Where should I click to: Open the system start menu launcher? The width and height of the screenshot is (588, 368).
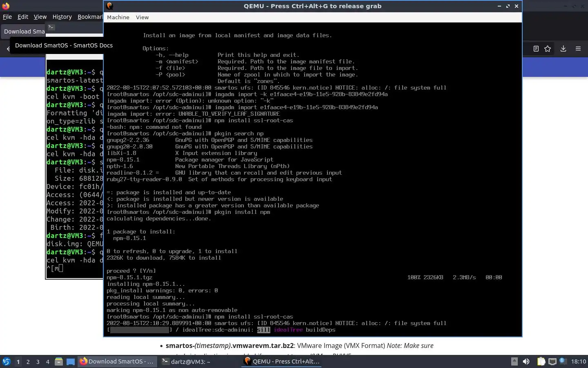7,361
